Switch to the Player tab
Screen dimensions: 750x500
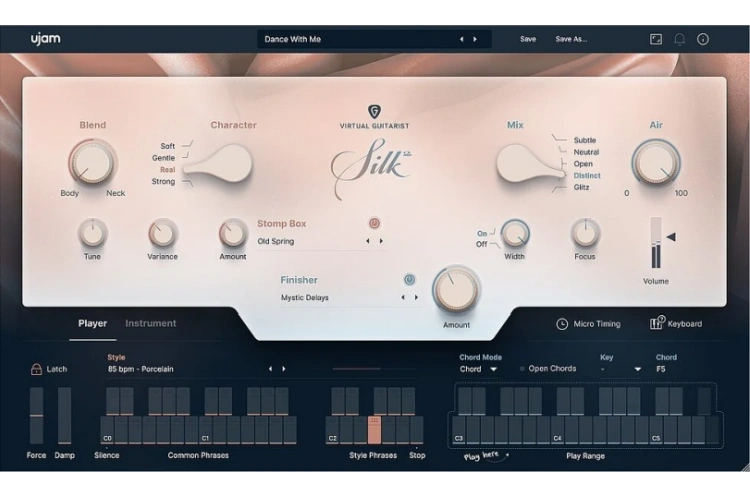click(93, 323)
